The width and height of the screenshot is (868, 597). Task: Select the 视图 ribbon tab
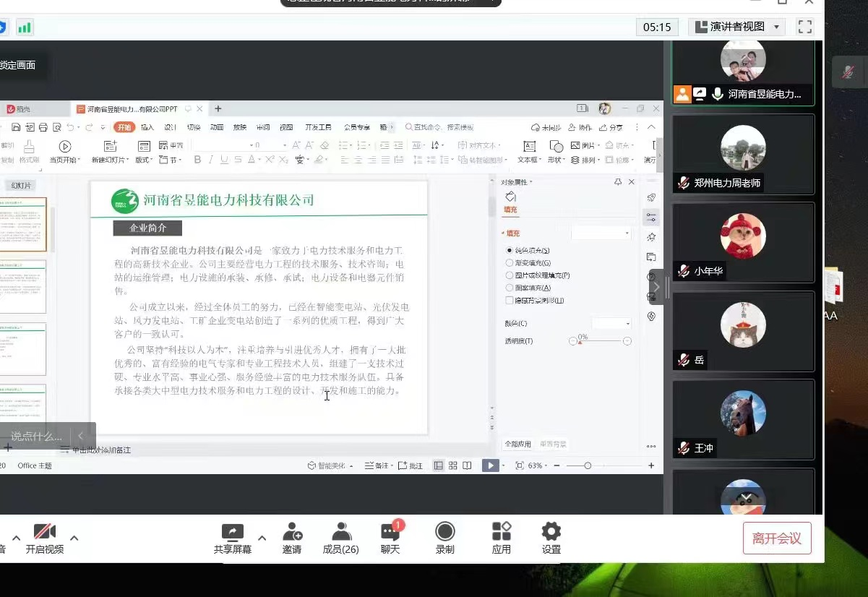pos(286,127)
